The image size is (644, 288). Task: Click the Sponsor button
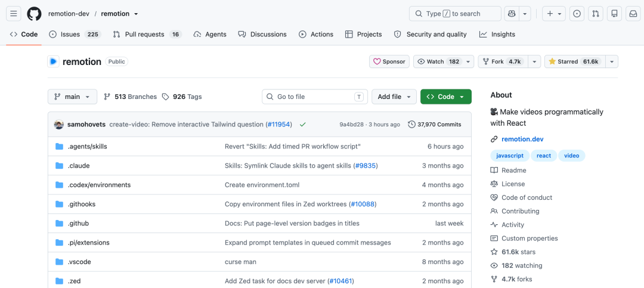point(389,61)
